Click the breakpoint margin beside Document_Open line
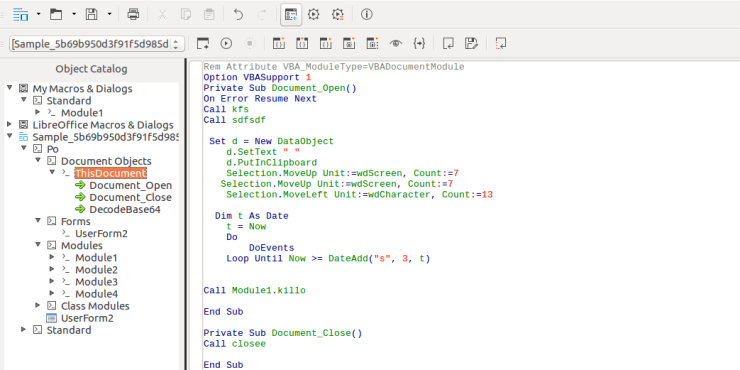 pyautogui.click(x=195, y=88)
